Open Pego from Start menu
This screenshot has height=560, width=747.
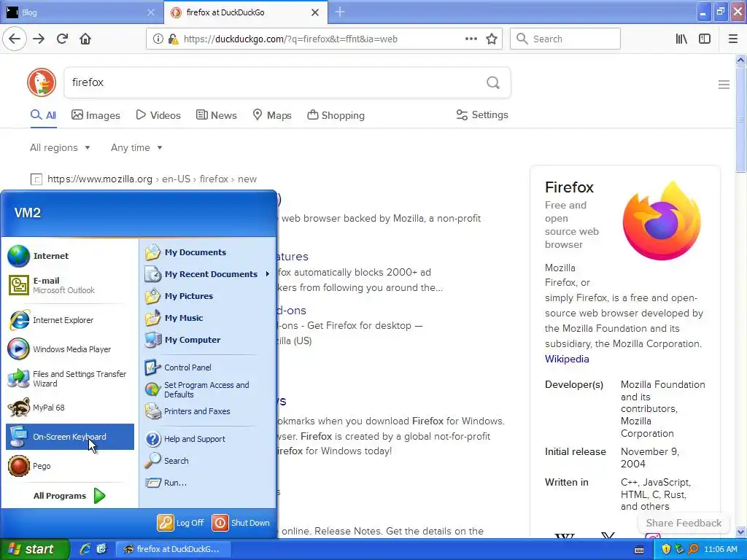pyautogui.click(x=69, y=466)
